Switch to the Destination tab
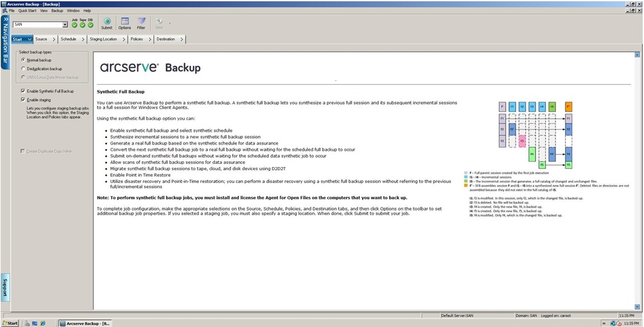This screenshot has height=327, width=644. (170, 39)
